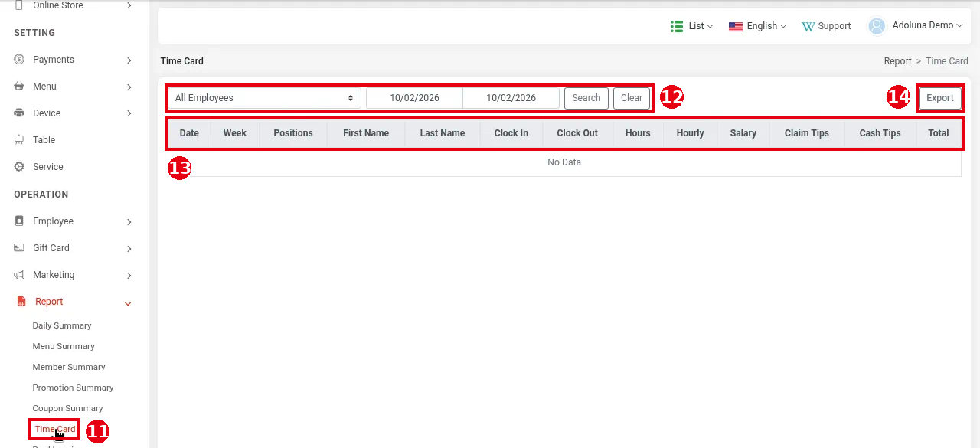The image size is (980, 448).
Task: Open the All Employees dropdown
Action: point(264,98)
